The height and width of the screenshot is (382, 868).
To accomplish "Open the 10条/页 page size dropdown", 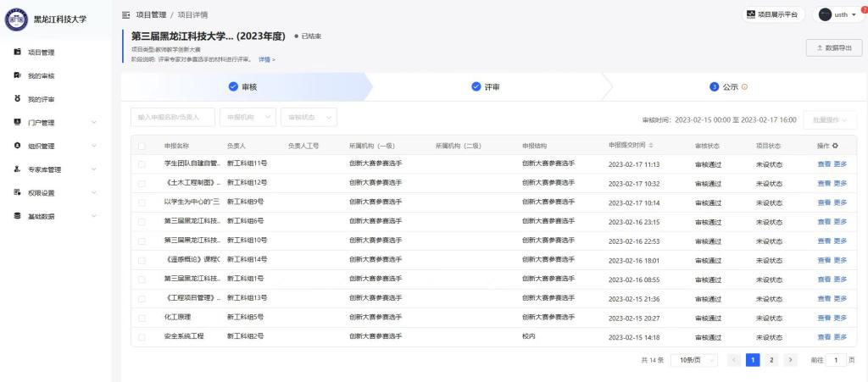I will click(695, 360).
